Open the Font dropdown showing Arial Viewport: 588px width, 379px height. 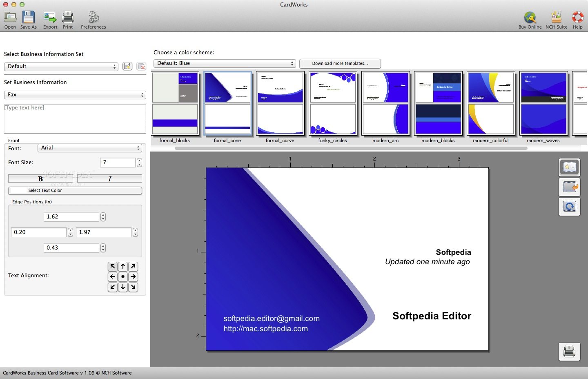[x=90, y=148]
